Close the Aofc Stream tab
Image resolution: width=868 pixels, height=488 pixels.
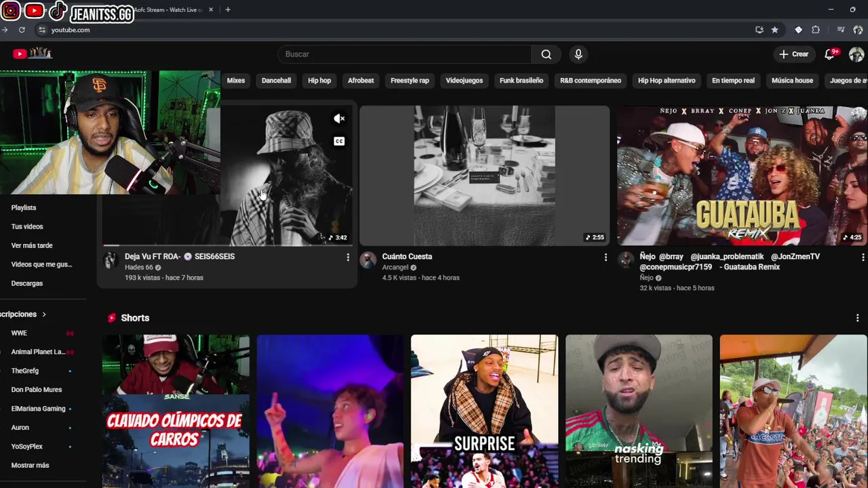coord(211,9)
